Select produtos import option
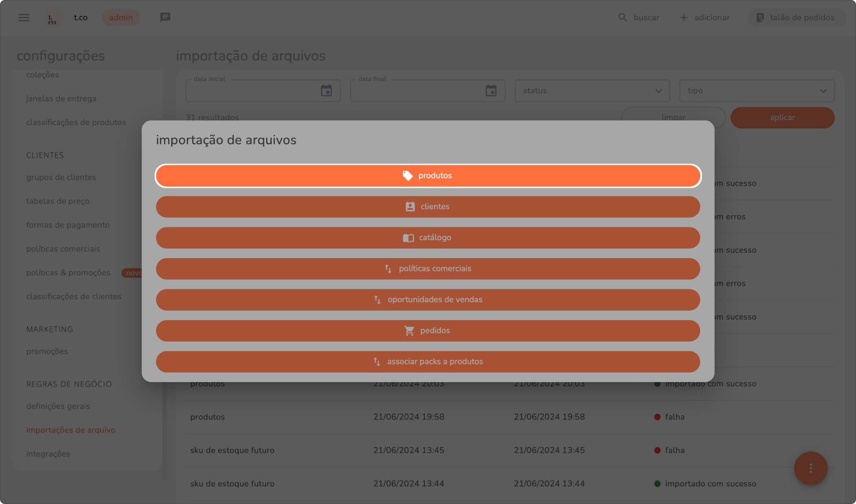This screenshot has width=856, height=504. [x=428, y=176]
